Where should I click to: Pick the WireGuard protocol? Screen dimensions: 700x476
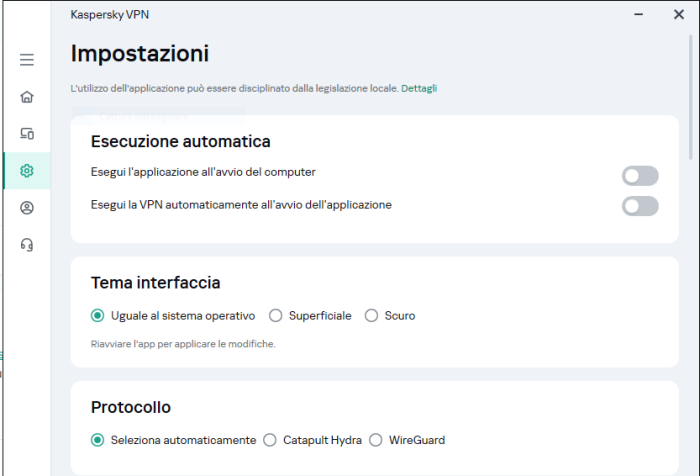tap(376, 440)
